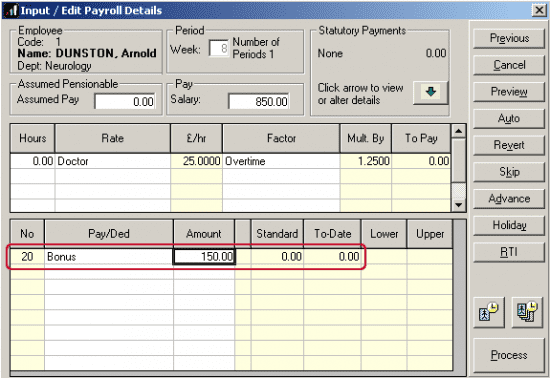This screenshot has width=550, height=378.
Task: Open the single employee timesheet icon button
Action: [x=489, y=312]
